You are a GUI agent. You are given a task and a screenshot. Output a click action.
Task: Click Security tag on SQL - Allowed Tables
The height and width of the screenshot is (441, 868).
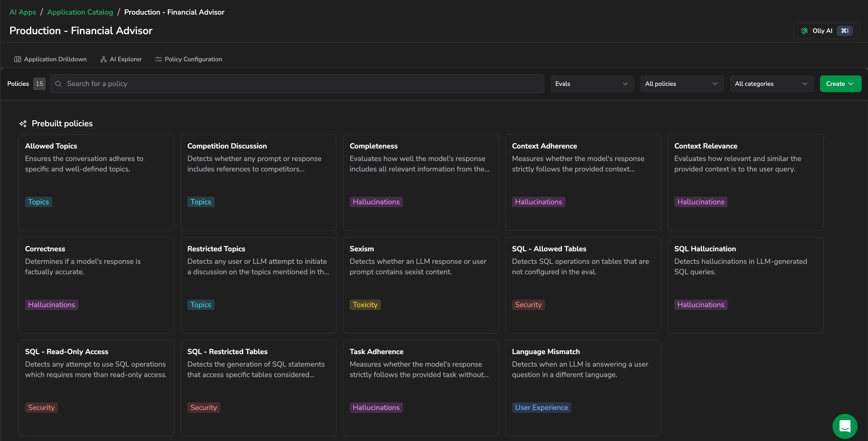coord(528,305)
